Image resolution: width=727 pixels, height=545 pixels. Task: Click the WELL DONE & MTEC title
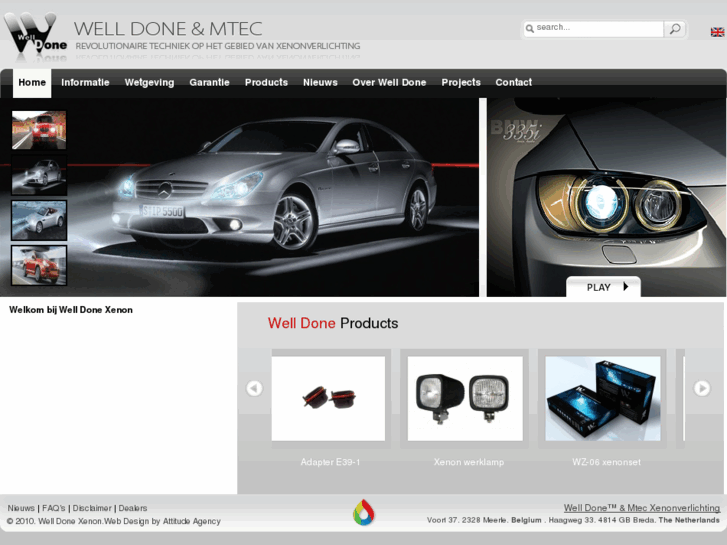(168, 29)
